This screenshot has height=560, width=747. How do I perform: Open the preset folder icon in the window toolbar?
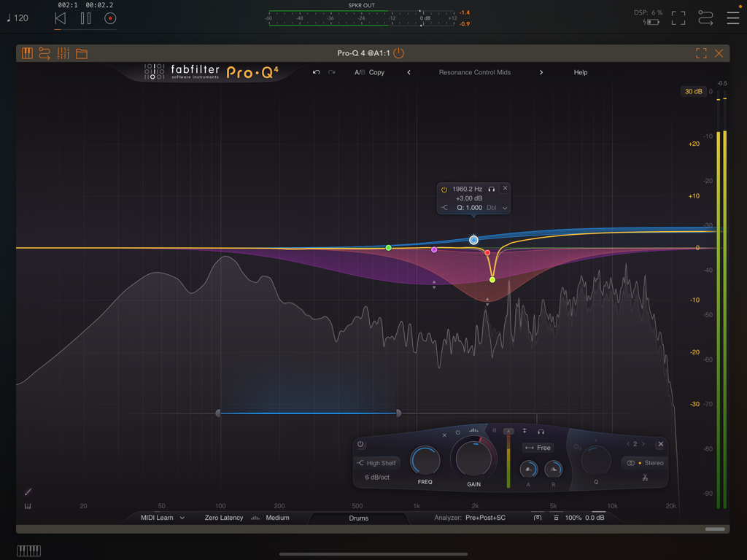[x=81, y=52]
